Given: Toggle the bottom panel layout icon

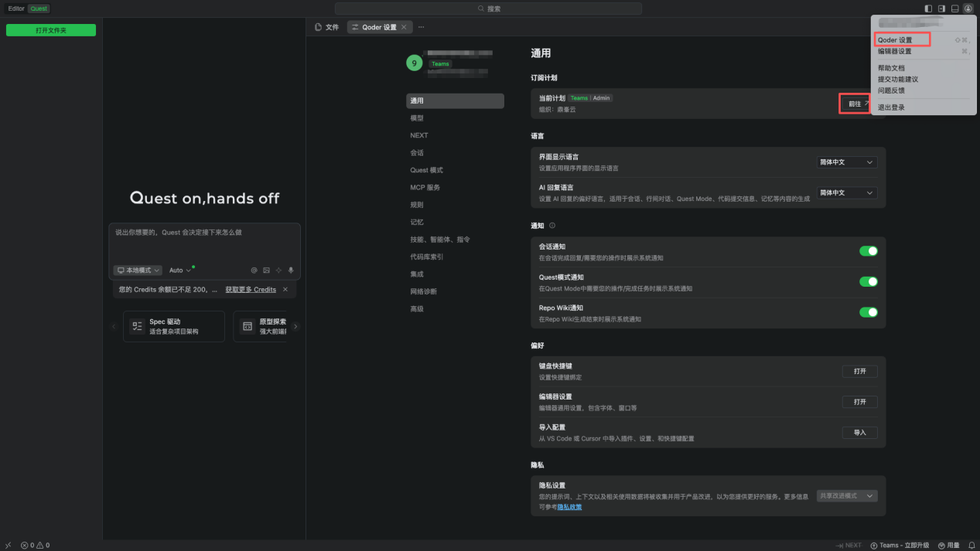Looking at the screenshot, I should (955, 9).
